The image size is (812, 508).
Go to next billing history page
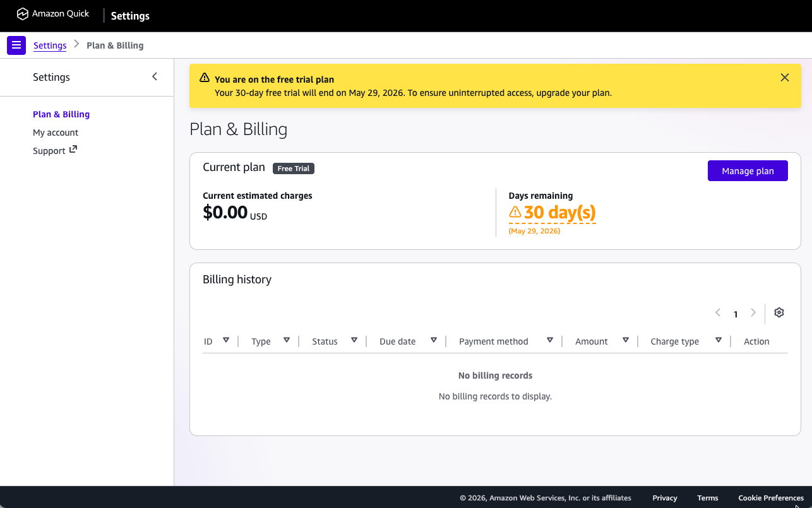pos(753,313)
